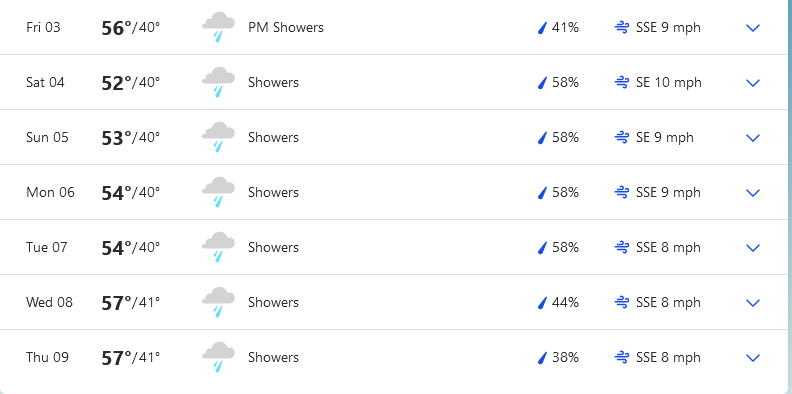Screen dimensions: 792x394
Task: Click the 57°/41° temperature for Thu 09
Action: tap(131, 358)
